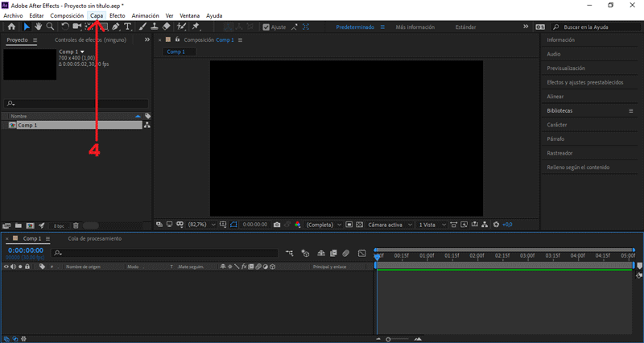Select the Eraser tool
Viewport: 644px width, 343px height.
[167, 27]
